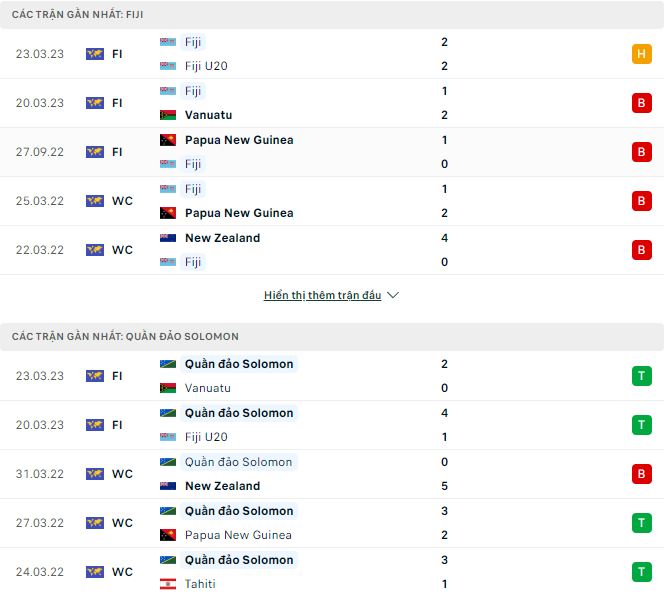
Task: Click the orange H draw result badge
Action: coord(641,54)
